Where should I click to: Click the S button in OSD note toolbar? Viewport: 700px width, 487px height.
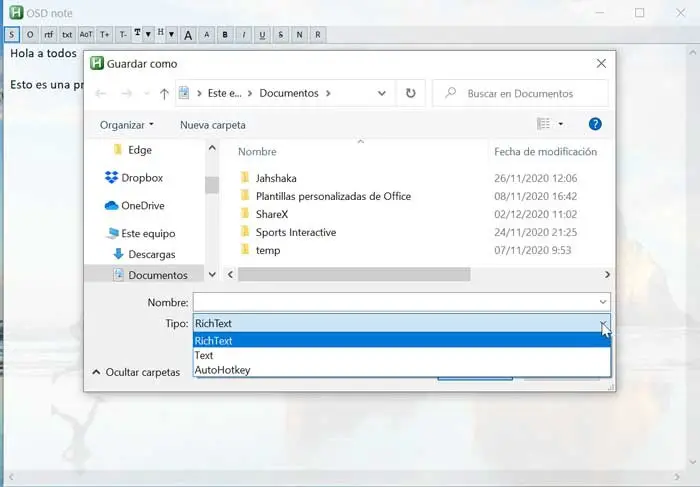[x=12, y=34]
